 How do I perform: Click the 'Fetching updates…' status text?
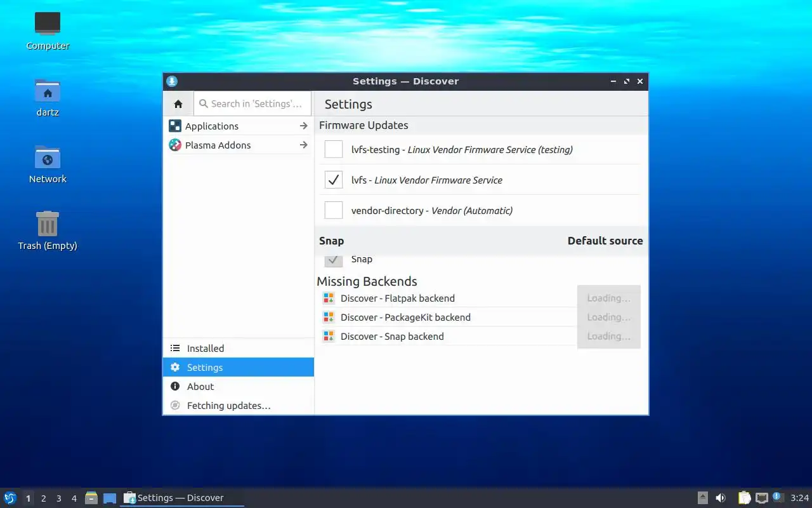click(x=229, y=405)
